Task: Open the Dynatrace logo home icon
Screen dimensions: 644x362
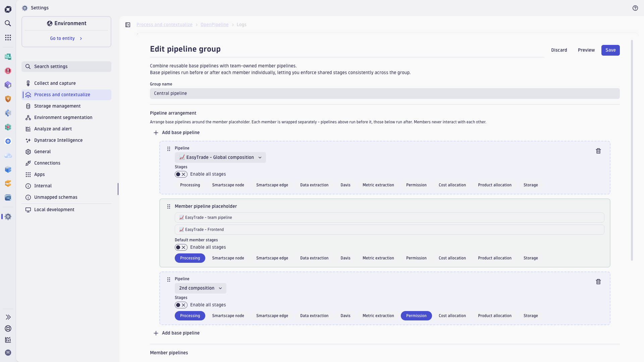Action: 8,9
